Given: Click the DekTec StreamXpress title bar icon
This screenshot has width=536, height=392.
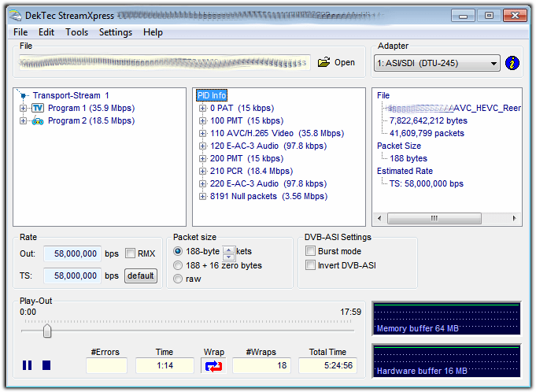Looking at the screenshot, I should point(16,16).
